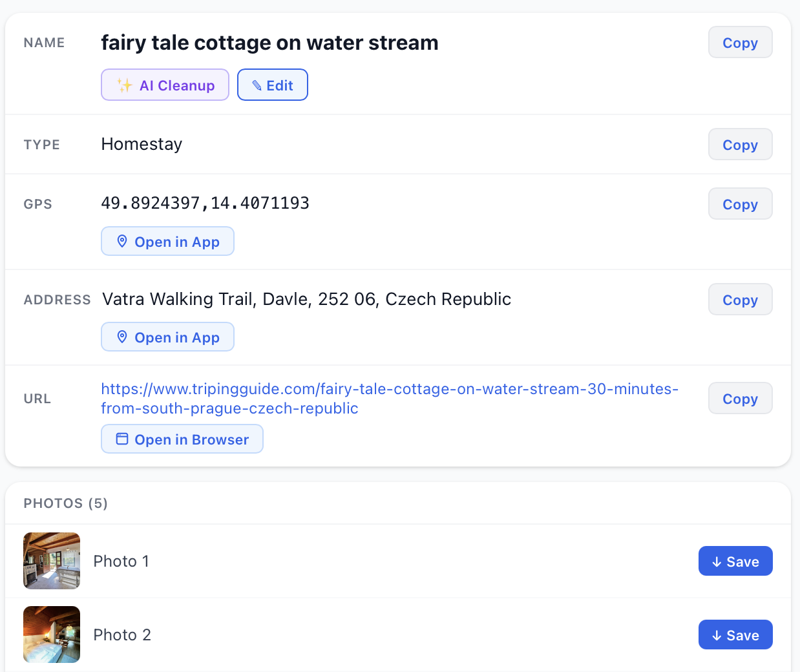This screenshot has width=800, height=672.
Task: Click the GPS map pin icon
Action: (121, 242)
